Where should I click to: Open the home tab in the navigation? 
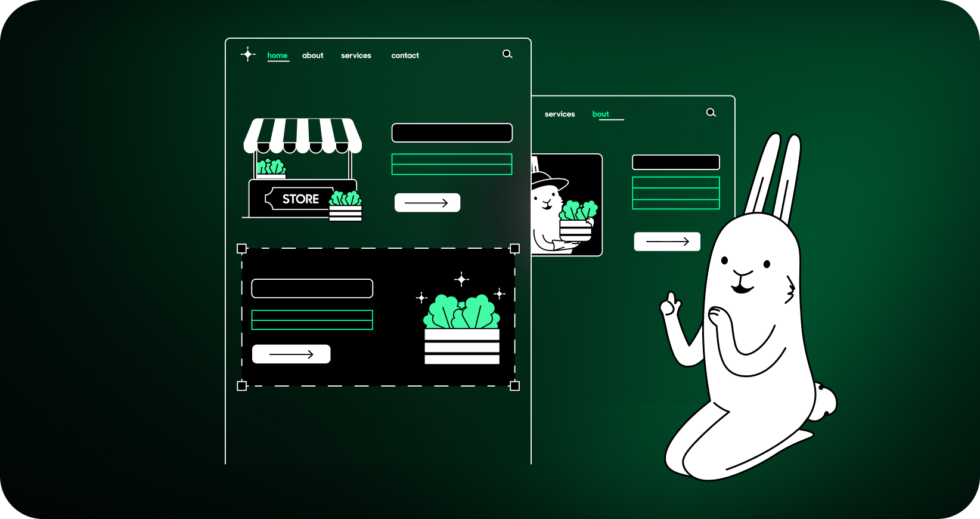click(277, 55)
